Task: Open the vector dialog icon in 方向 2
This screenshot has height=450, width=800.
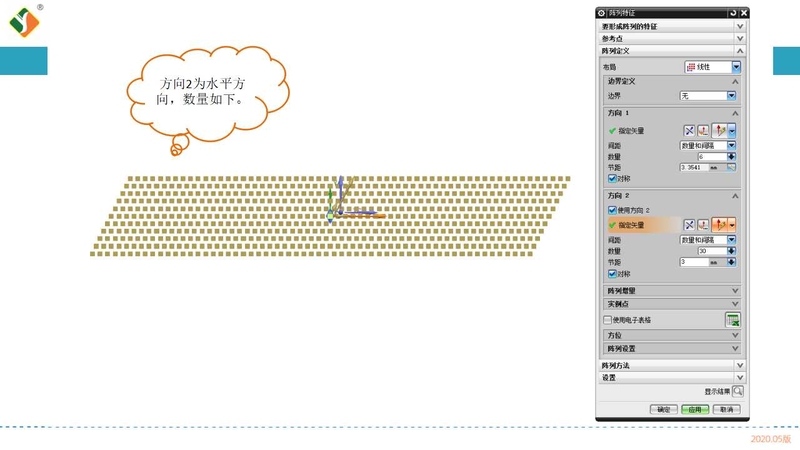Action: 703,225
